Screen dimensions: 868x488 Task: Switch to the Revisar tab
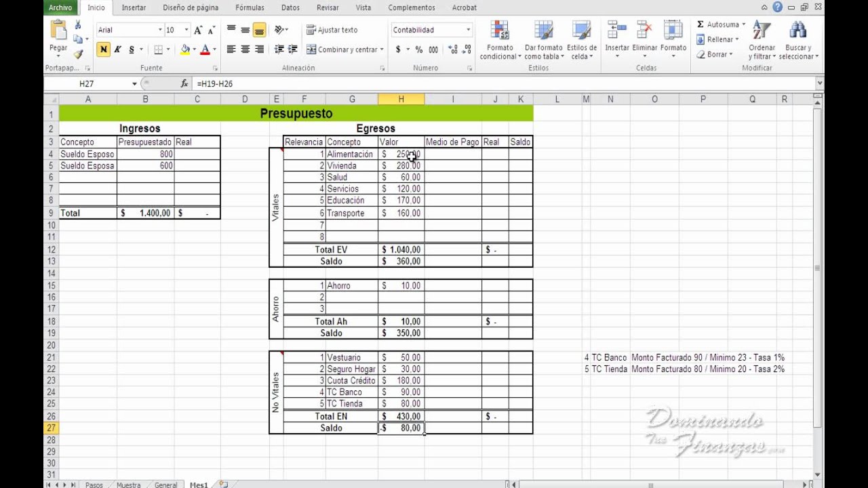(328, 7)
